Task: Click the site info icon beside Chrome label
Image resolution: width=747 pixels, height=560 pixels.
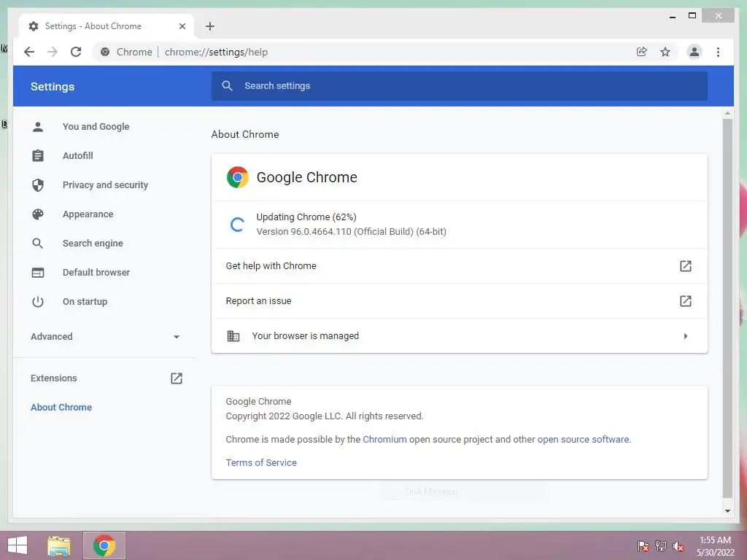Action: click(105, 52)
